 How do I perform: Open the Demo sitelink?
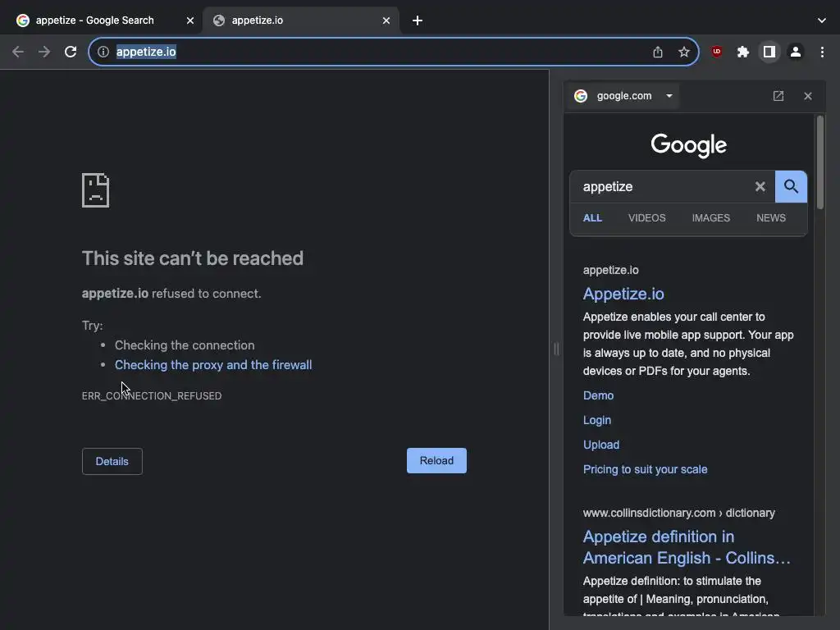tap(598, 395)
